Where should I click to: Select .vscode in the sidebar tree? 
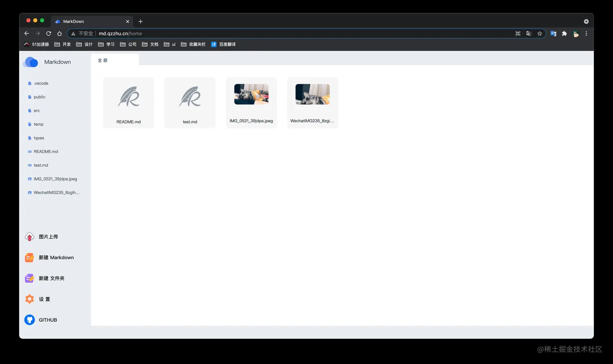click(41, 83)
